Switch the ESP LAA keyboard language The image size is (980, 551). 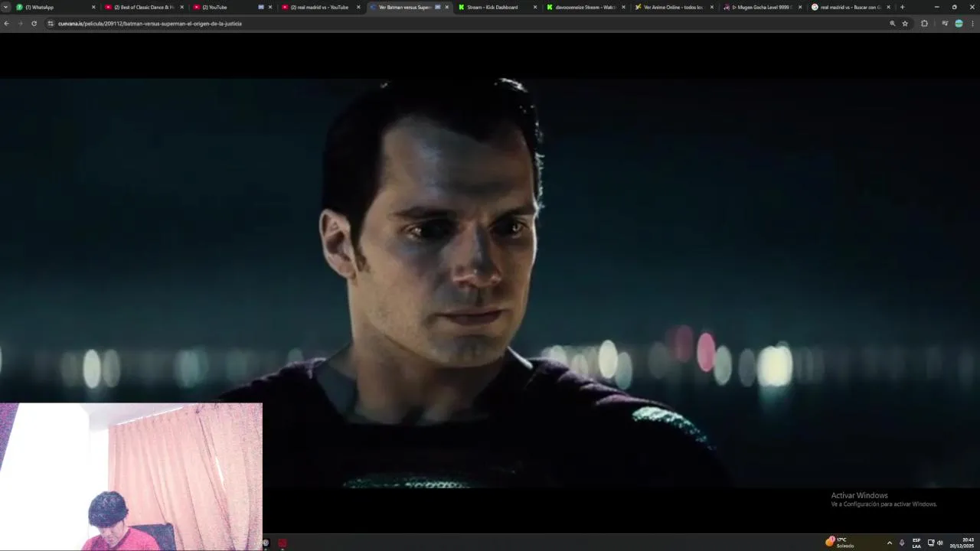916,543
